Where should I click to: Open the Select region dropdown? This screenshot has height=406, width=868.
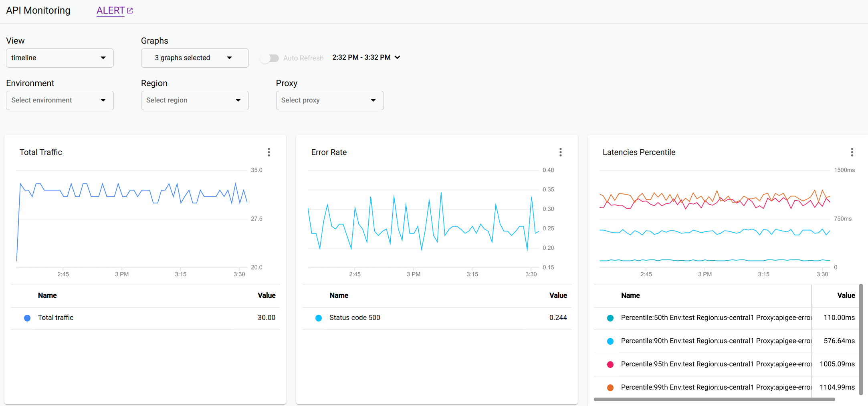[x=194, y=100]
